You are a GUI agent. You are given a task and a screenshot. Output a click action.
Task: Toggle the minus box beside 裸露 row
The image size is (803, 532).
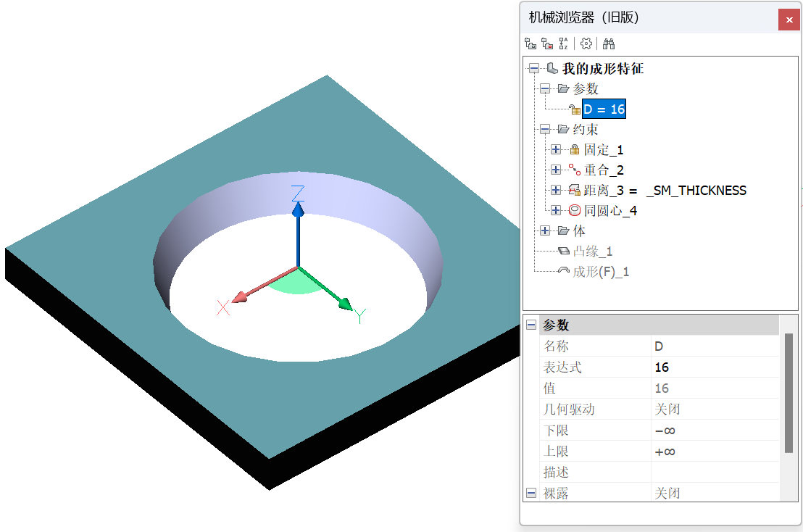[x=531, y=493]
